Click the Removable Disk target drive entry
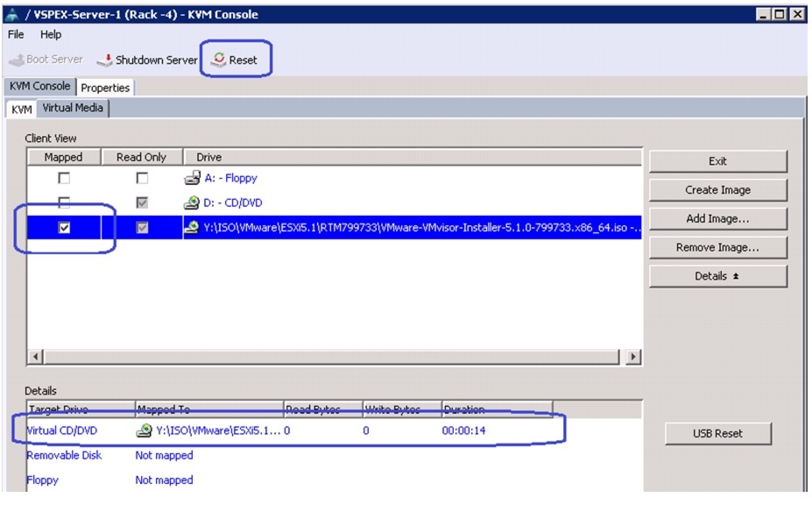 [64, 456]
